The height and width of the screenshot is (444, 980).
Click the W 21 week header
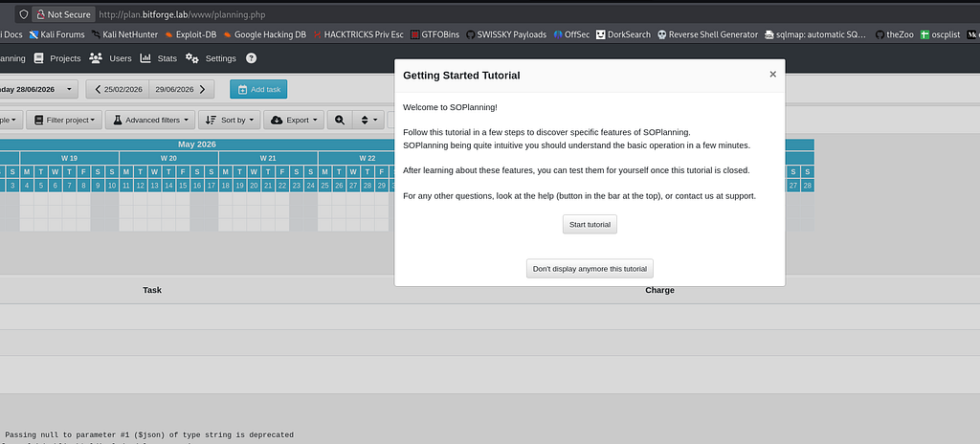point(268,158)
